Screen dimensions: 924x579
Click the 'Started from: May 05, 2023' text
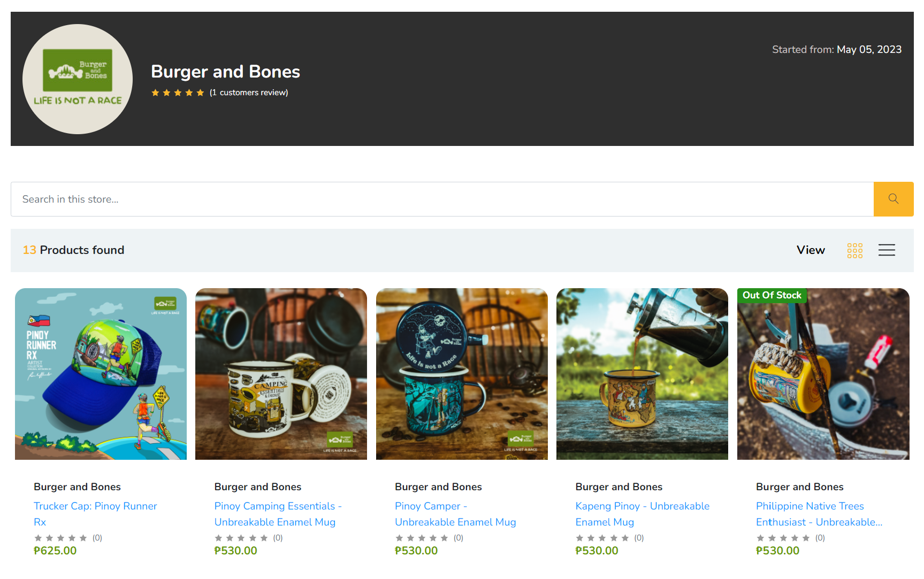tap(837, 50)
